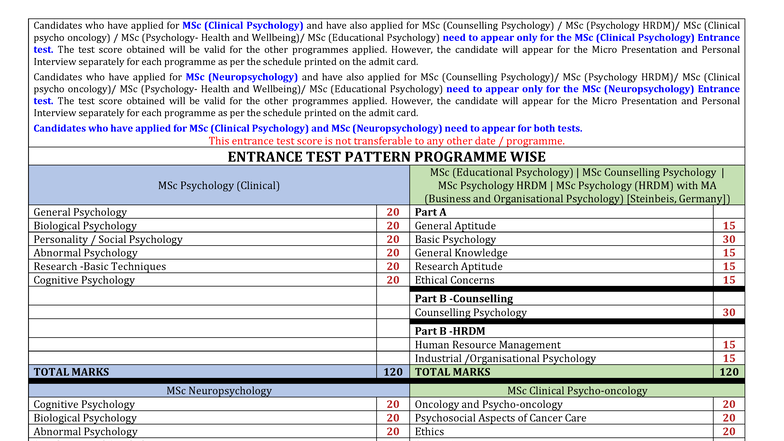Click the marks value 15 for General Aptitude
Screen dimensions: 784x441
point(729,226)
